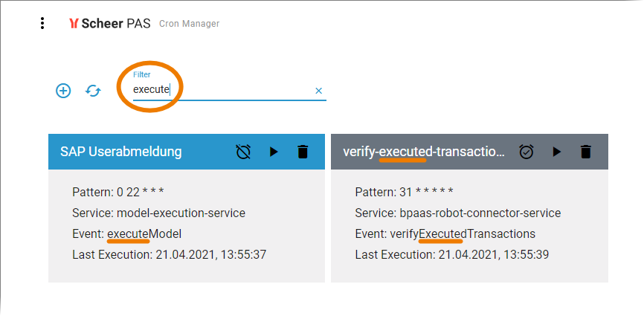The width and height of the screenshot is (644, 316).
Task: Toggle schedule for verify-executed-transactions job
Action: click(527, 152)
